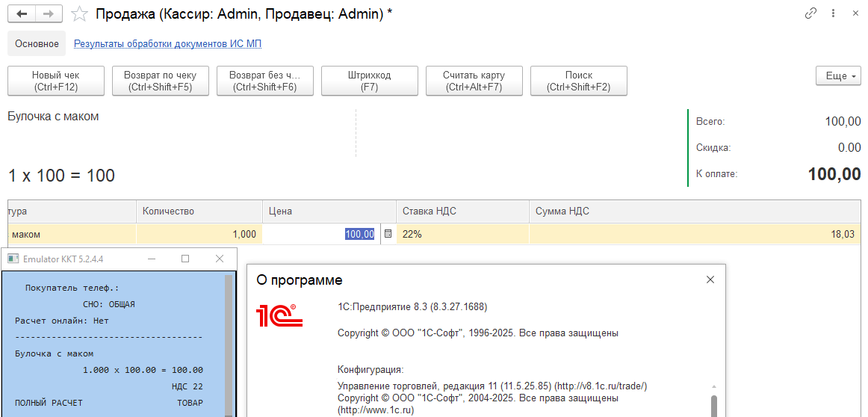Close the О программе dialog
Image resolution: width=868 pixels, height=417 pixels.
tap(710, 279)
